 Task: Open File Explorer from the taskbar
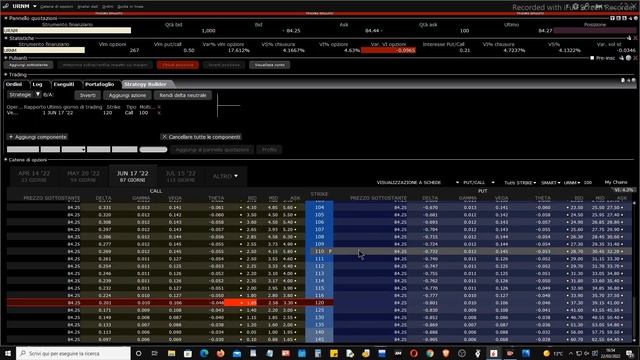point(171,353)
